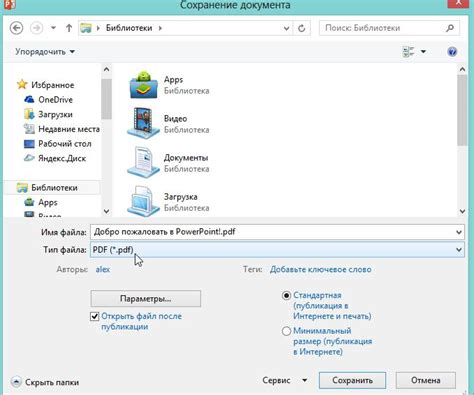Image resolution: width=474 pixels, height=395 pixels.
Task: Click the search magnifier icon
Action: (450, 28)
